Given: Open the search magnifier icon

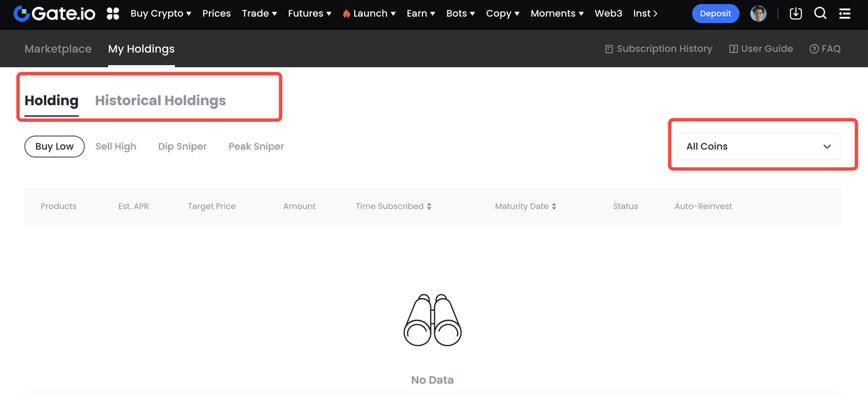Looking at the screenshot, I should (x=820, y=14).
